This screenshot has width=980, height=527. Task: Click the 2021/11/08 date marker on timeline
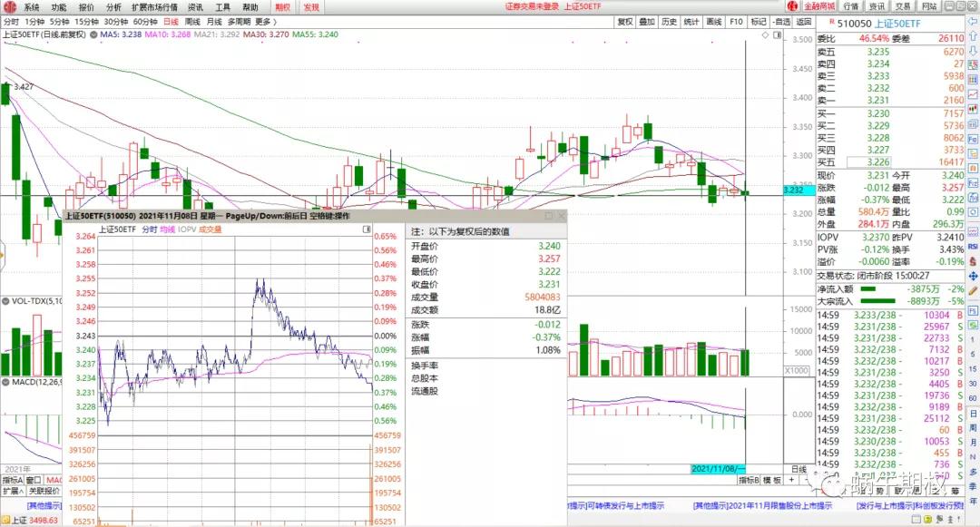(x=718, y=469)
